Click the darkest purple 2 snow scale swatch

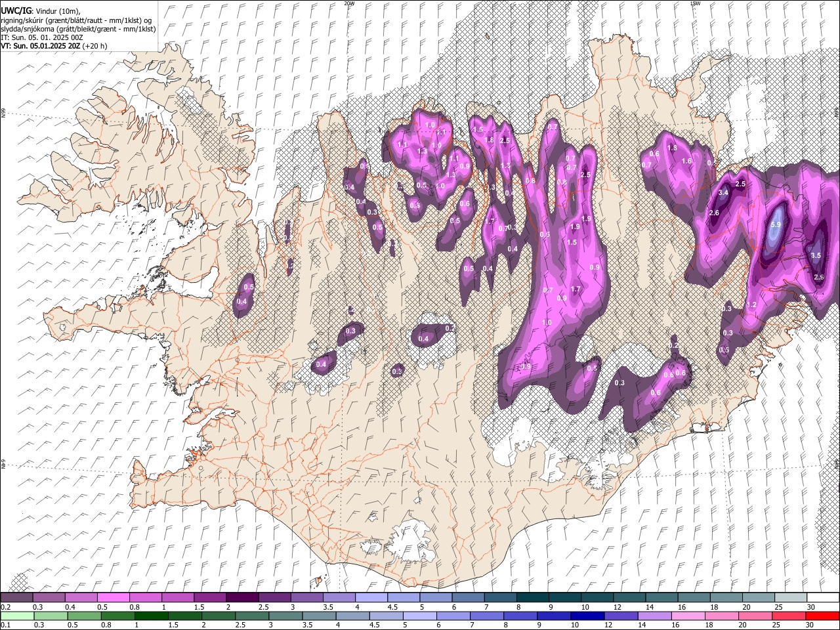click(242, 597)
